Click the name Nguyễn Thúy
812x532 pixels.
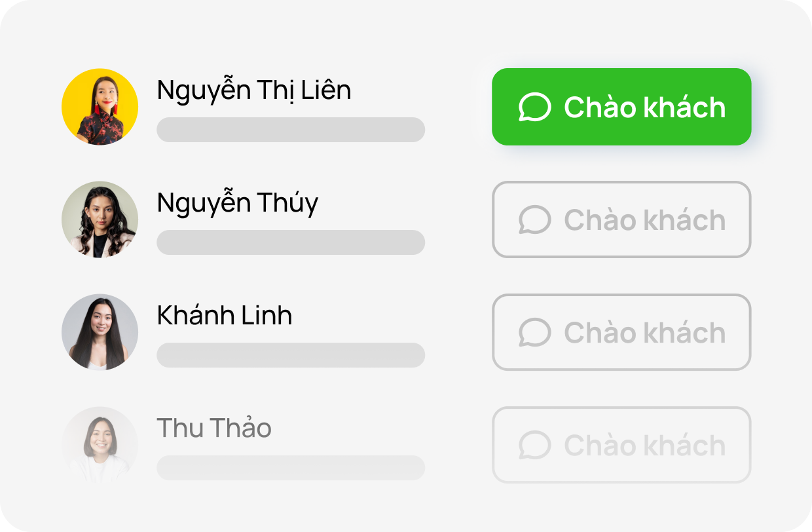237,203
